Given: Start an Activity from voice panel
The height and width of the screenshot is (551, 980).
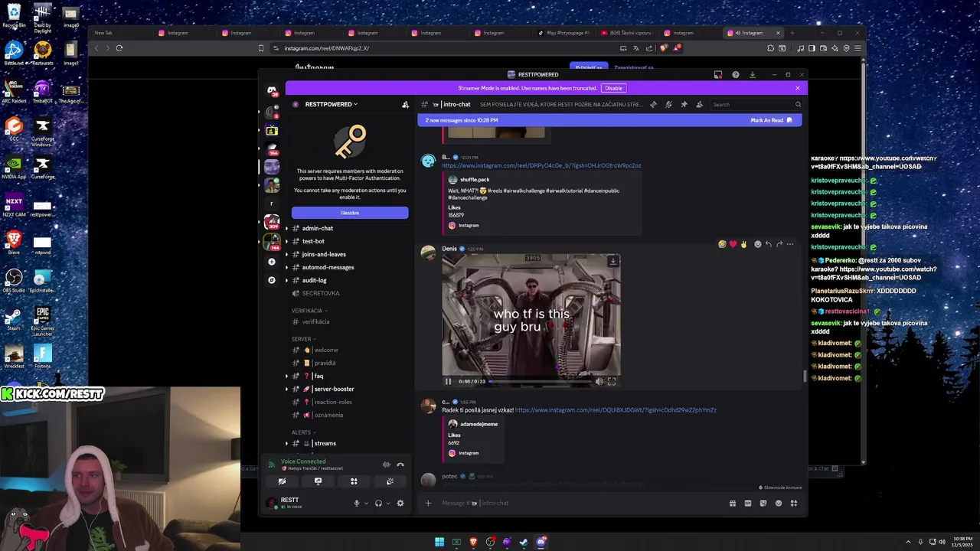Looking at the screenshot, I should [x=354, y=481].
